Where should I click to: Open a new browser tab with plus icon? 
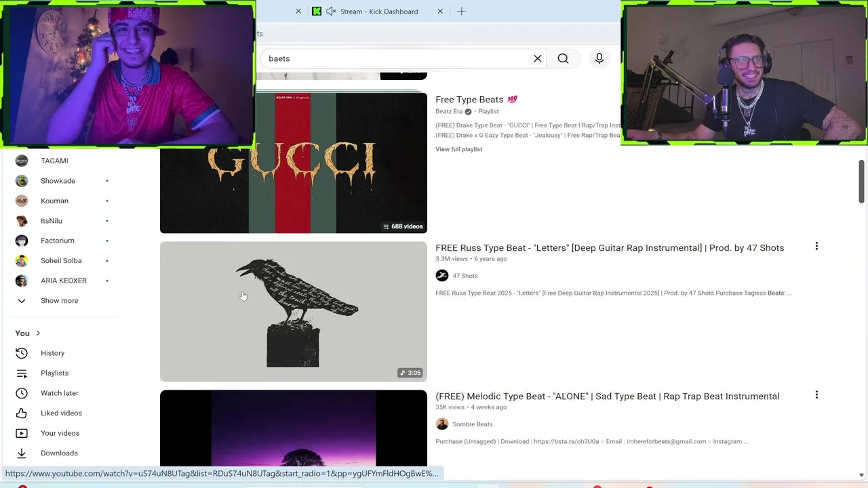pos(462,11)
